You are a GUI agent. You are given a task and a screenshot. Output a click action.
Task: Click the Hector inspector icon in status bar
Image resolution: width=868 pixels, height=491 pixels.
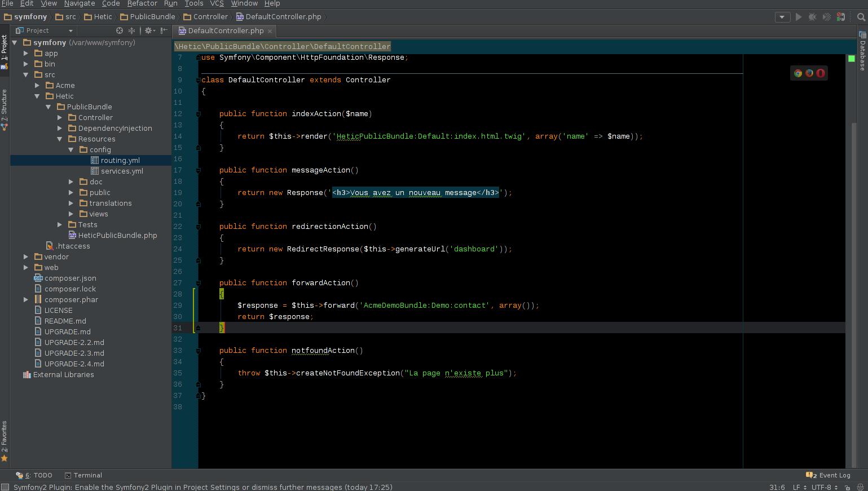click(861, 487)
